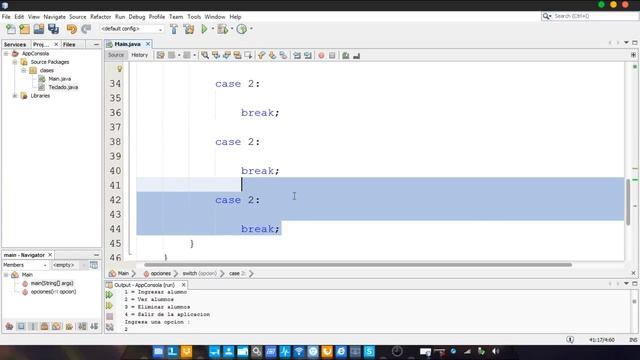Click the Comment editor toolbar icon
Screen dimensions: 640x360
pos(346,55)
